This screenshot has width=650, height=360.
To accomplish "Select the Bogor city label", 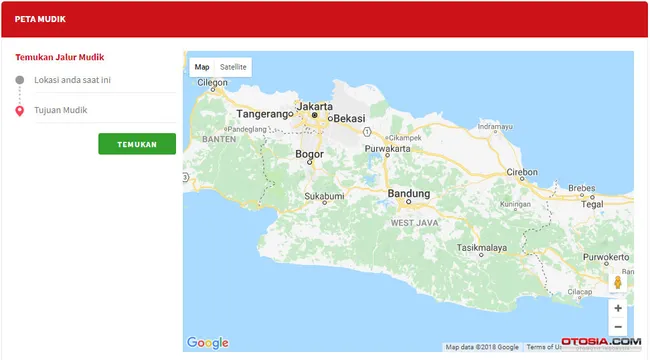I will click(309, 154).
